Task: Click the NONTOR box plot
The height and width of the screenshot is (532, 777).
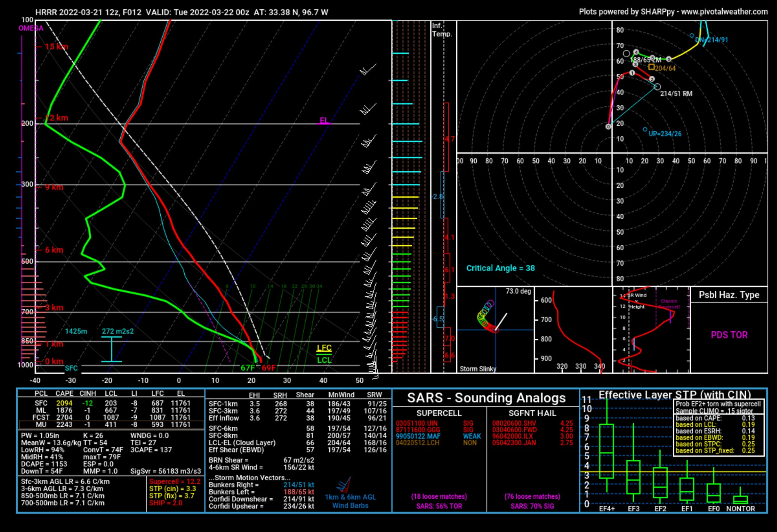Action: tap(740, 499)
